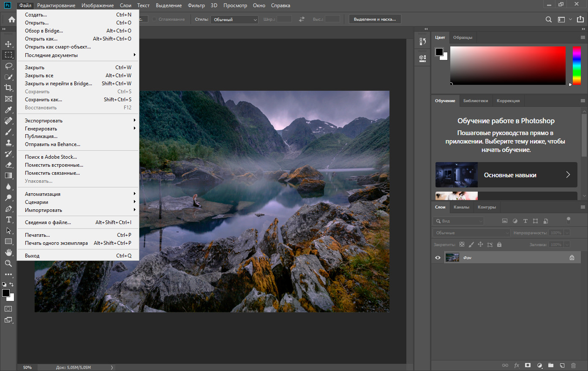Select the Rectangle shape tool
The height and width of the screenshot is (371, 588).
point(8,241)
